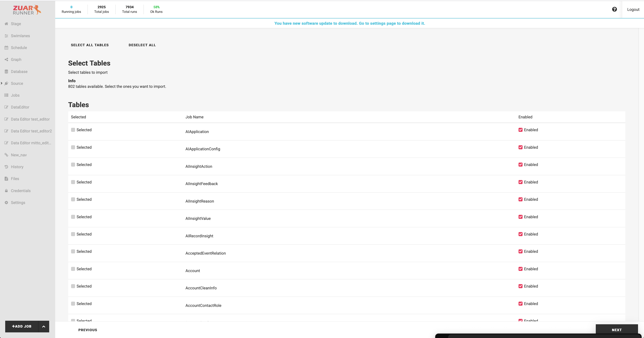Disable the Enabled checkbox for AIInsightReason
The width and height of the screenshot is (644, 338).
pos(520,199)
